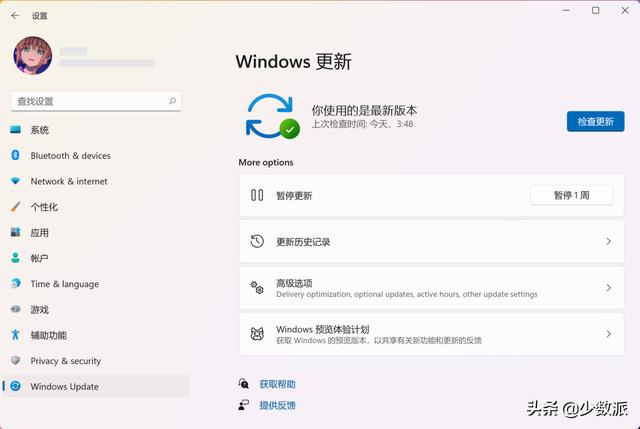Click the Privacy shield icon

16,360
